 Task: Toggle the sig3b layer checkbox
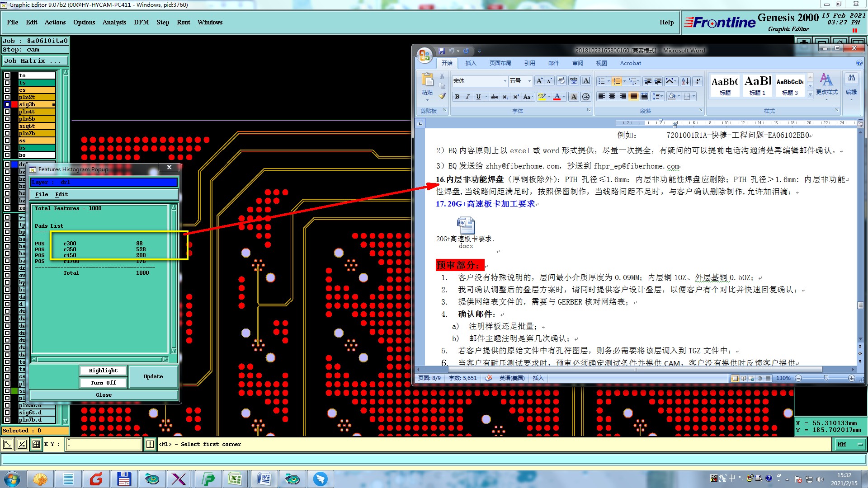point(7,104)
